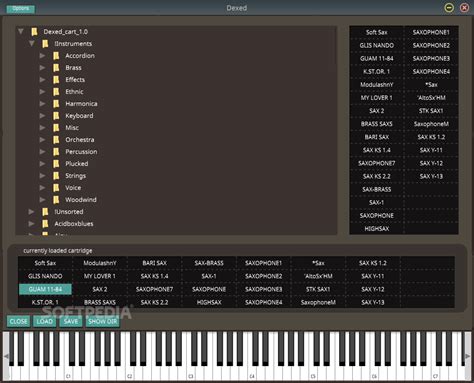Click the Plucked folder icon

(x=56, y=164)
